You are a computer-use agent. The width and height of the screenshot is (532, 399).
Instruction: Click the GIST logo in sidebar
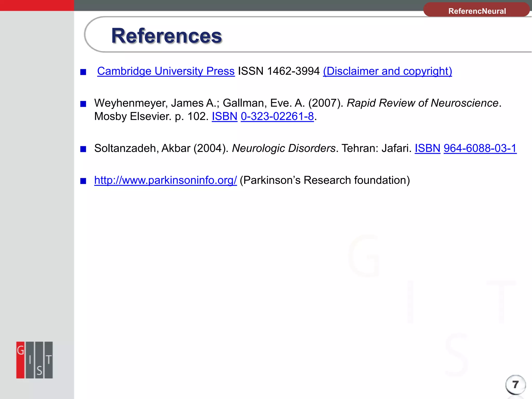click(x=34, y=360)
